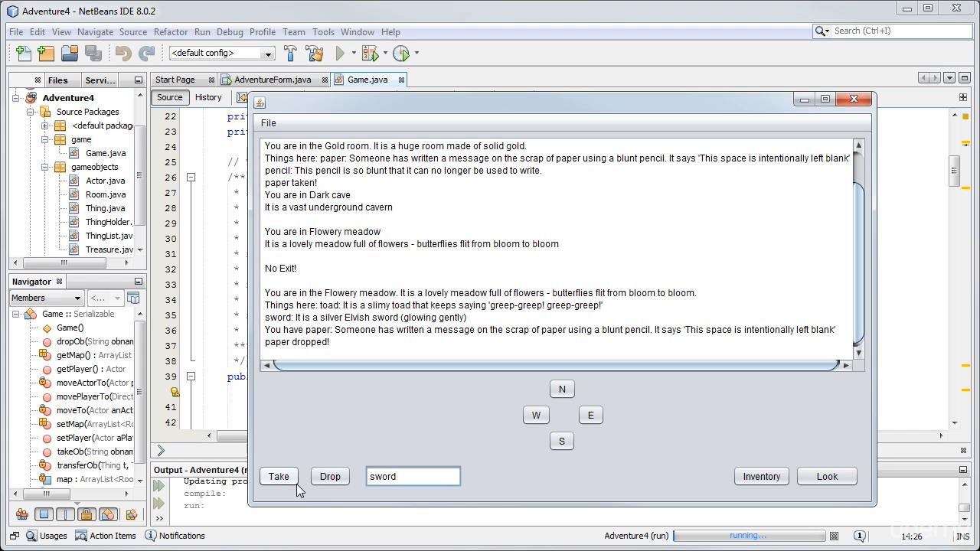Collapse the Source Packages node
Image resolution: width=980 pixels, height=551 pixels.
tap(31, 112)
